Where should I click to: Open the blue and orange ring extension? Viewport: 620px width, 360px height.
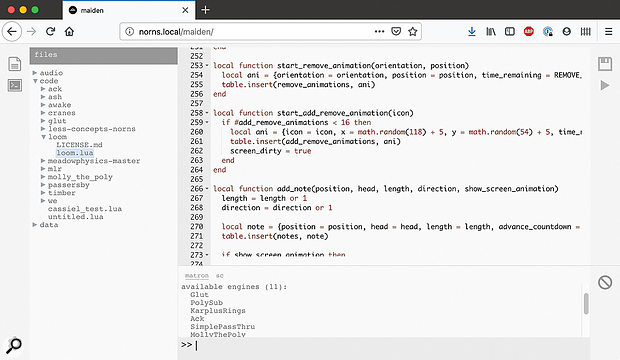click(548, 31)
